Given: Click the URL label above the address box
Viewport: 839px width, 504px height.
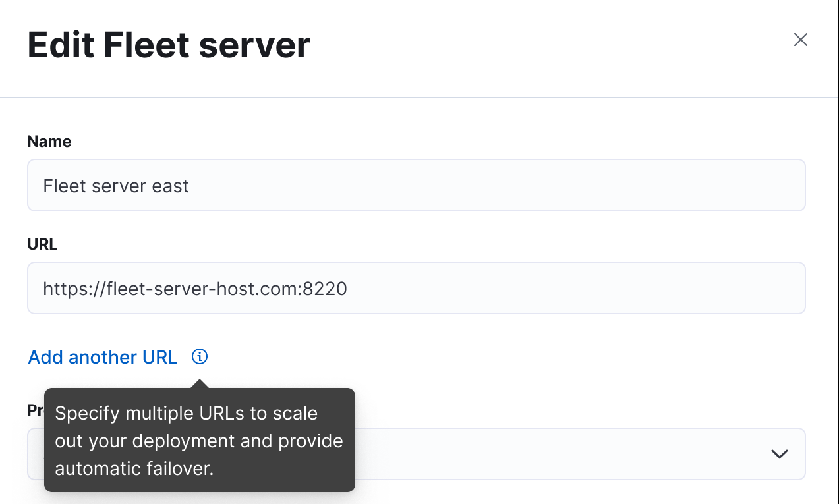Looking at the screenshot, I should 42,244.
